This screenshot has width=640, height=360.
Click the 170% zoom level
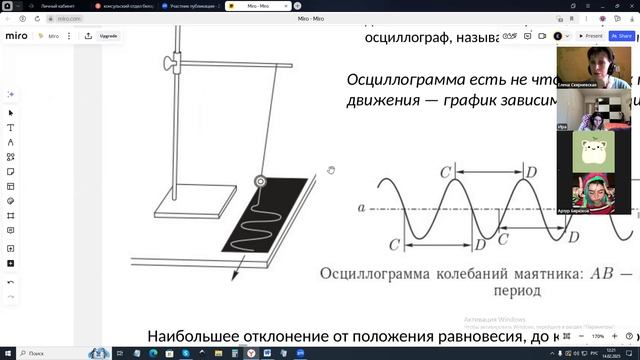[598, 336]
